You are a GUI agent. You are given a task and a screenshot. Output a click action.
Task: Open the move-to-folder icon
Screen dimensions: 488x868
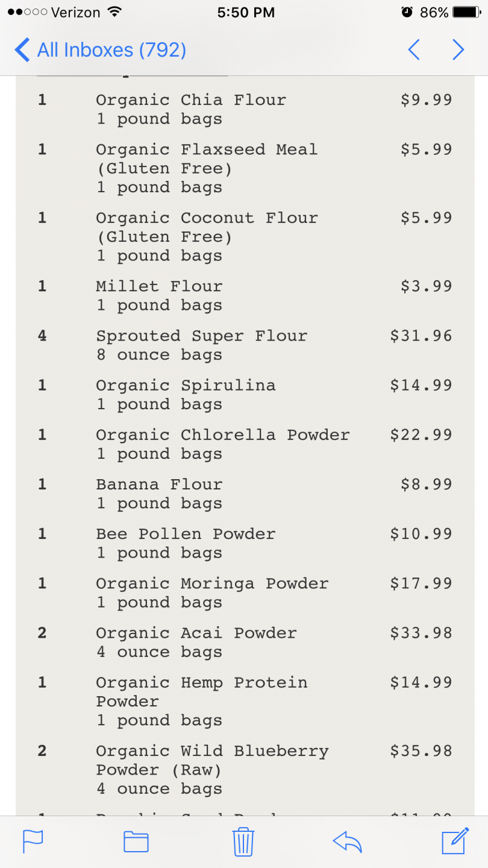(136, 841)
